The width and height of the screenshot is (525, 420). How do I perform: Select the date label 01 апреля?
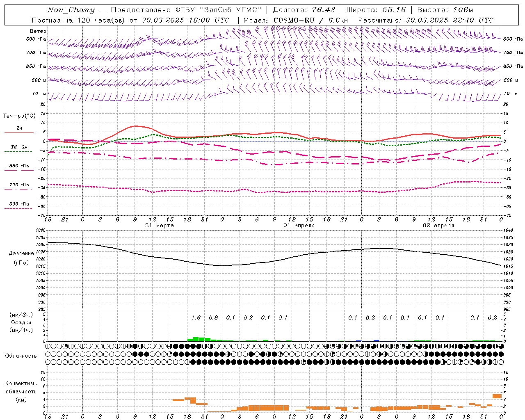(x=299, y=226)
